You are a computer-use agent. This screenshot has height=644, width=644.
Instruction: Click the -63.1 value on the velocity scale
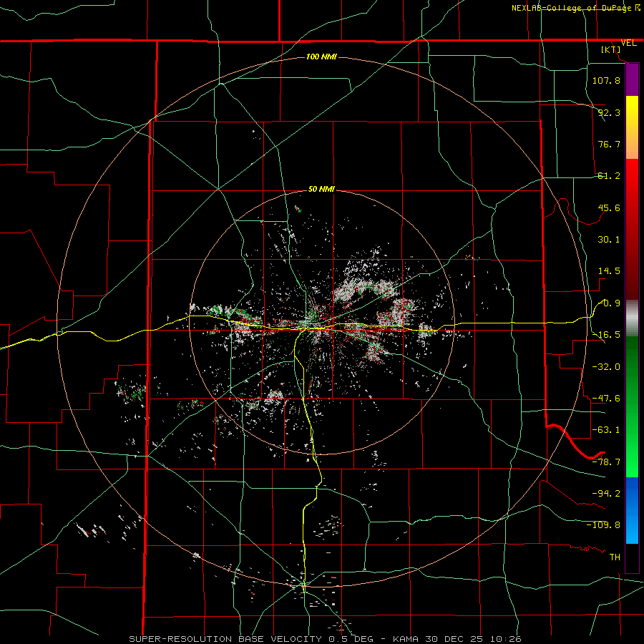[x=606, y=430]
